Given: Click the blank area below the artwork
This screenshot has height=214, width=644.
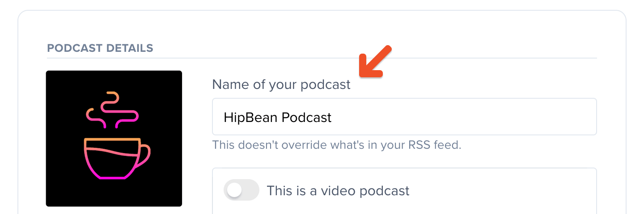Looking at the screenshot, I should pyautogui.click(x=114, y=210).
